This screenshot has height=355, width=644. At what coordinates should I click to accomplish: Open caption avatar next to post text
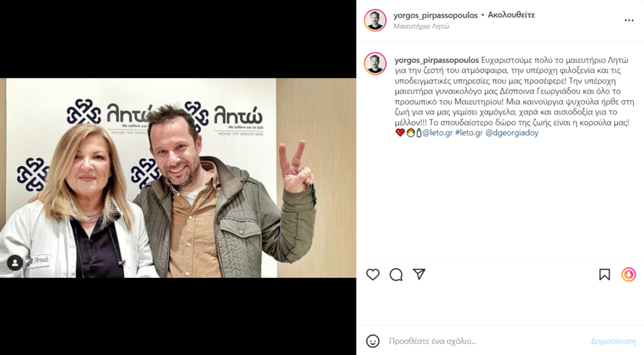click(375, 63)
